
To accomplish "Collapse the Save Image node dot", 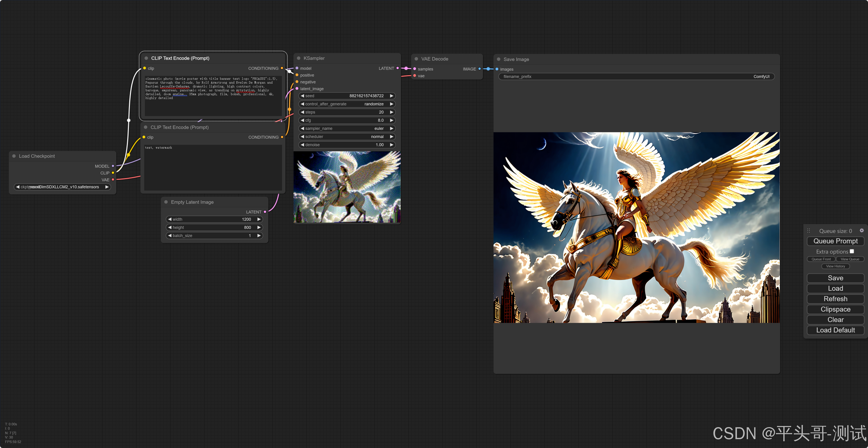I will coord(499,59).
